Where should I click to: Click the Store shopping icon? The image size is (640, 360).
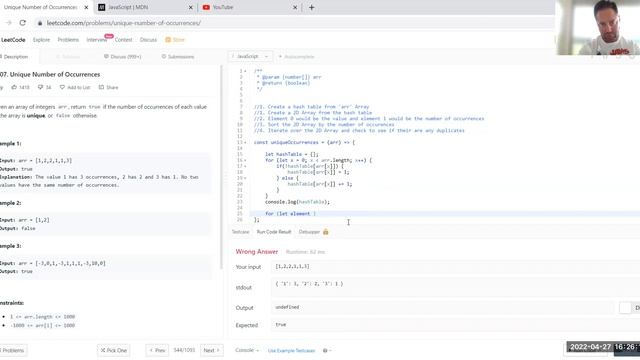point(168,40)
